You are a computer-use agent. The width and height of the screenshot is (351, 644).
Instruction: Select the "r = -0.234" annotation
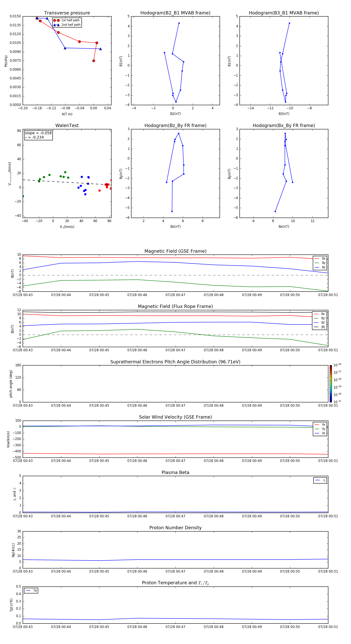tap(35, 137)
